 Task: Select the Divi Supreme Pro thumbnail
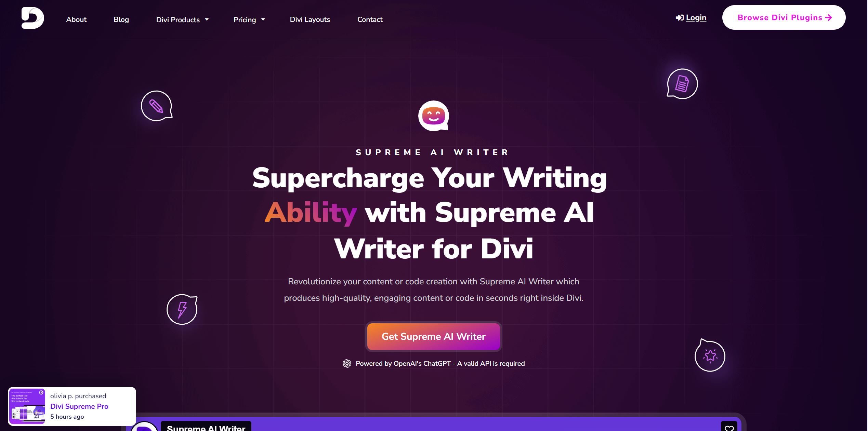click(27, 406)
